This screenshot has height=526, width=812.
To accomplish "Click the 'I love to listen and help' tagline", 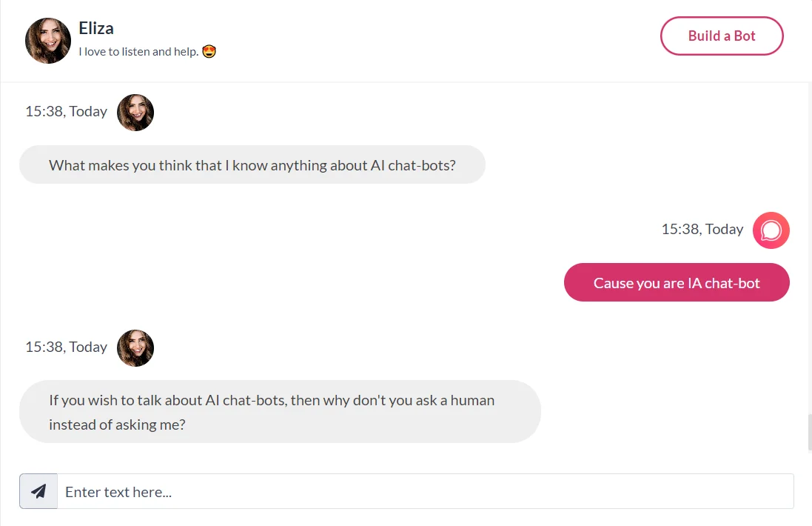I will 138,52.
